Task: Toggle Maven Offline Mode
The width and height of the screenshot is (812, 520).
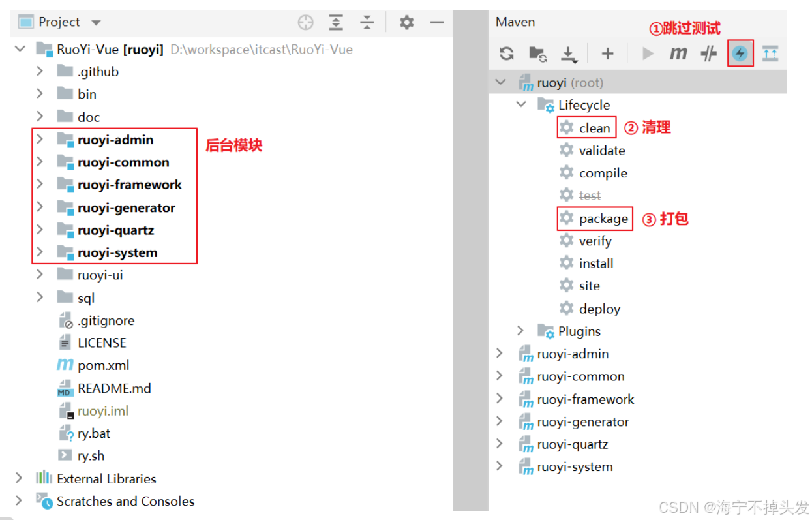Action: tap(709, 54)
